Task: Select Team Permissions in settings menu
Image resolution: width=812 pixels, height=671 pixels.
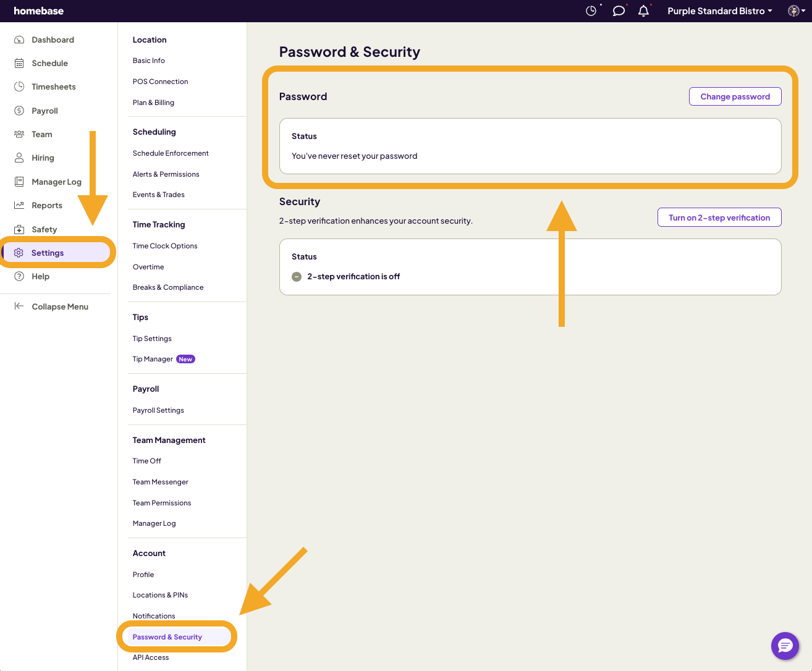Action: [162, 503]
